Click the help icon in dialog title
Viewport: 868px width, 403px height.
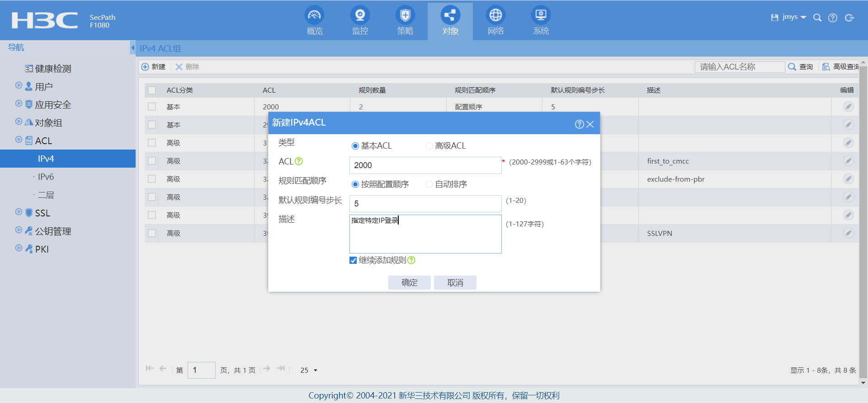coord(579,124)
